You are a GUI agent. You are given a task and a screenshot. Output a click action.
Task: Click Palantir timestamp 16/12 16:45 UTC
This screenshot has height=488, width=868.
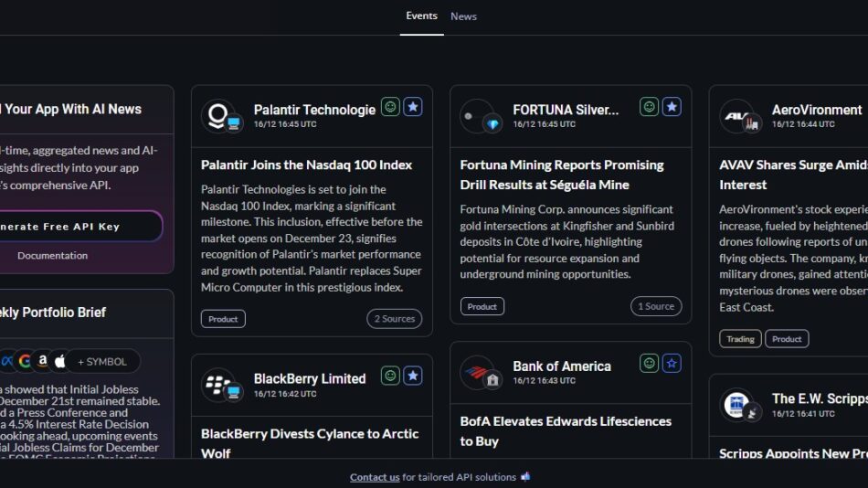[x=285, y=124]
